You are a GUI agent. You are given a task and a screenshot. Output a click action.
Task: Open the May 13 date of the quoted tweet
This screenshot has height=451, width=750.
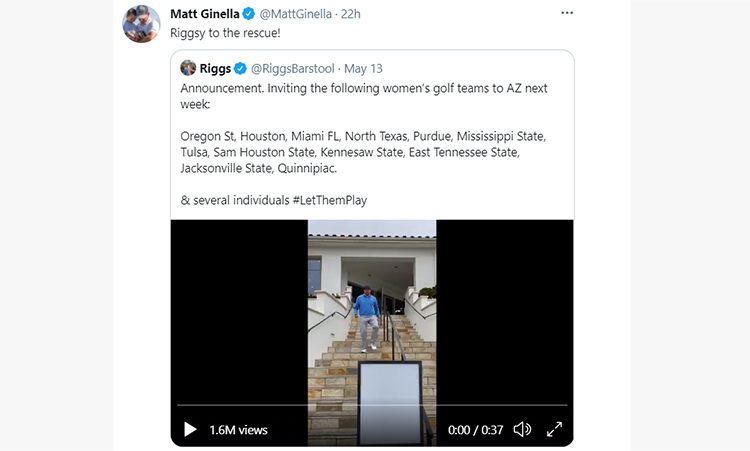363,68
